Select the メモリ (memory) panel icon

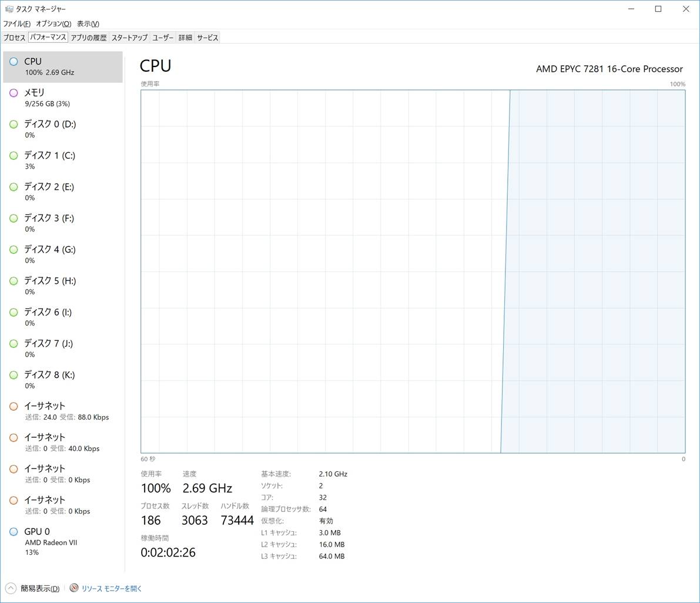tap(13, 93)
